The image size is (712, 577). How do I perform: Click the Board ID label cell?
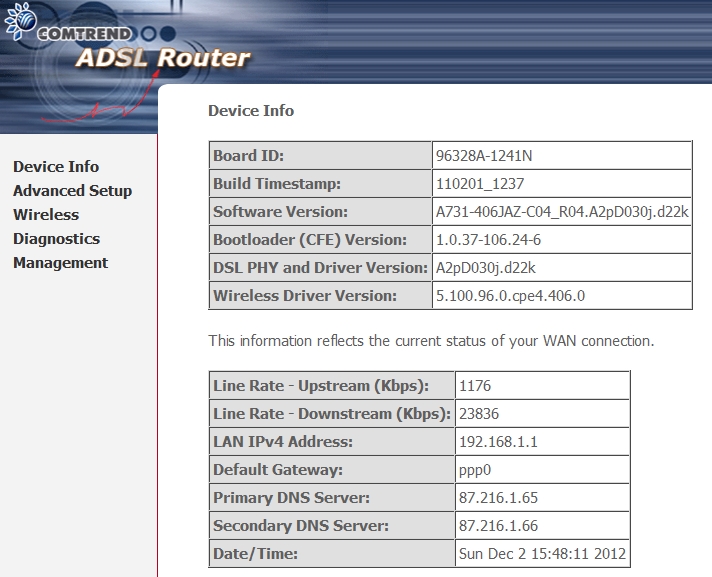(320, 156)
